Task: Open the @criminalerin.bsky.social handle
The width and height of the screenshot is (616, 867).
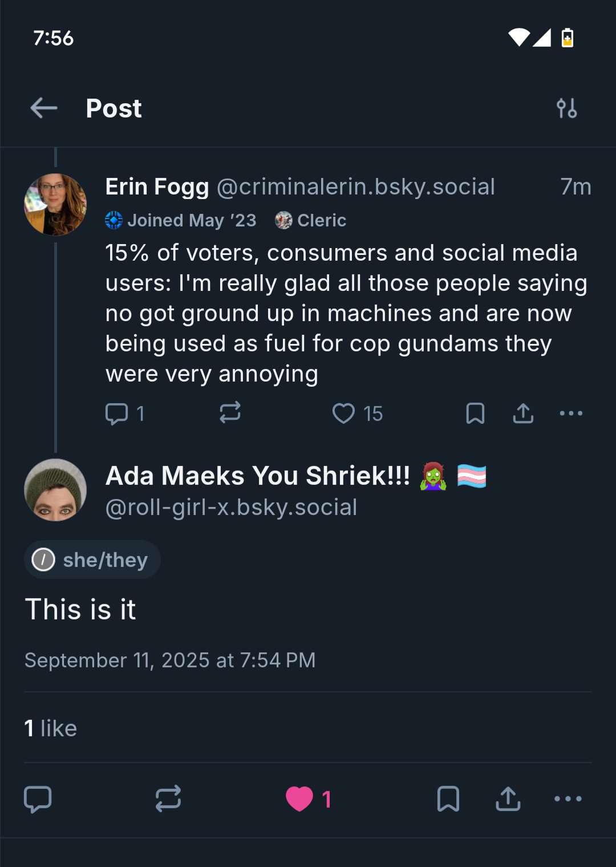Action: coord(355,187)
